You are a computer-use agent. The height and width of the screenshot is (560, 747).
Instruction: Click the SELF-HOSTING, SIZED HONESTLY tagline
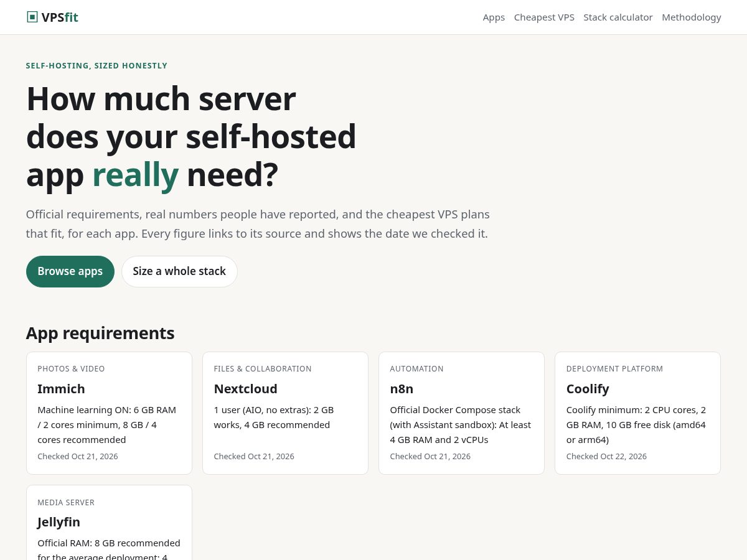pos(96,66)
